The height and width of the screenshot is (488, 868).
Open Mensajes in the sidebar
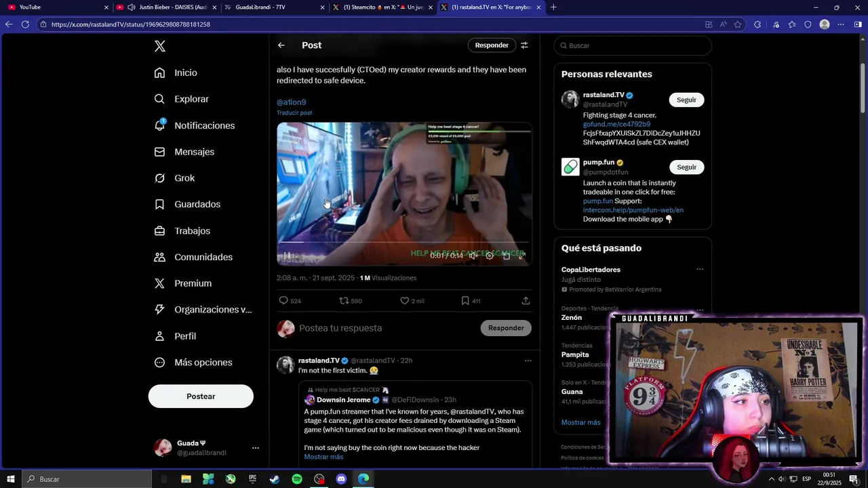(x=184, y=152)
